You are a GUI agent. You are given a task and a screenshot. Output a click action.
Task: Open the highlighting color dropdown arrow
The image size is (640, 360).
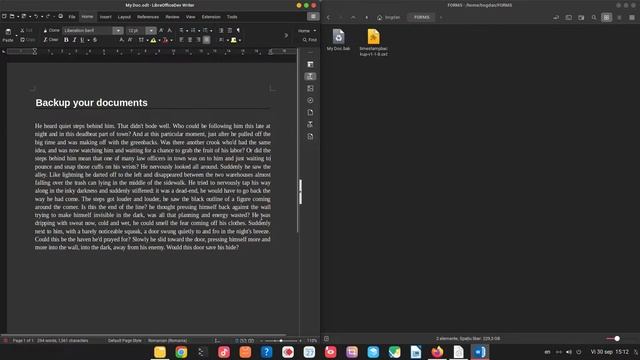coord(159,40)
